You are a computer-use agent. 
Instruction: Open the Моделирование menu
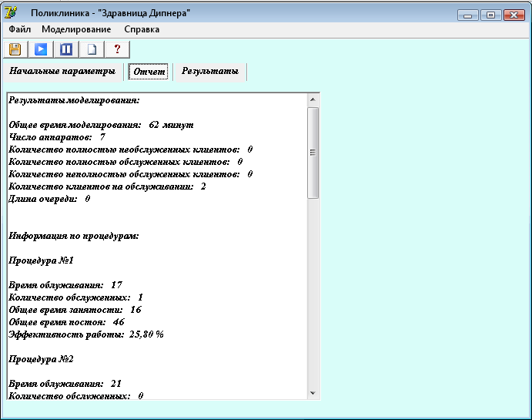tap(76, 29)
